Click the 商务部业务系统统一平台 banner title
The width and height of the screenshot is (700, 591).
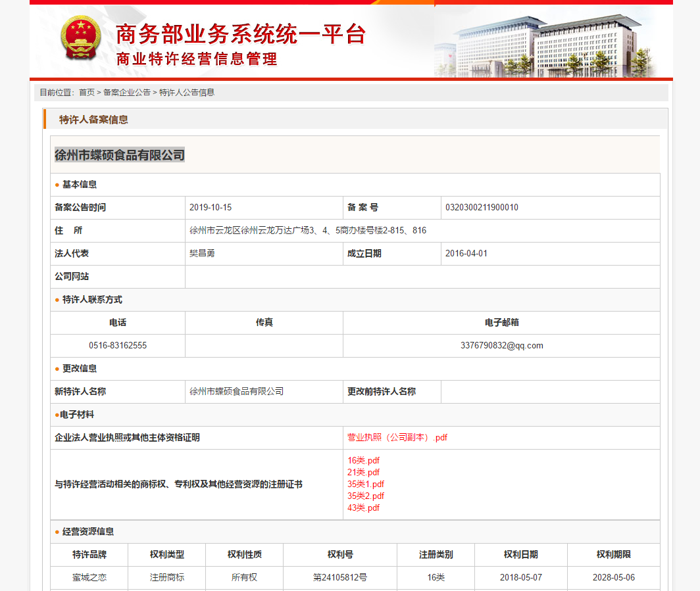click(241, 34)
